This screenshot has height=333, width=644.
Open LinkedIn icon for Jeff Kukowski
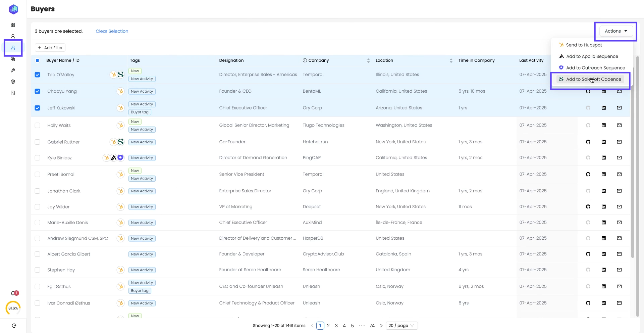point(603,108)
